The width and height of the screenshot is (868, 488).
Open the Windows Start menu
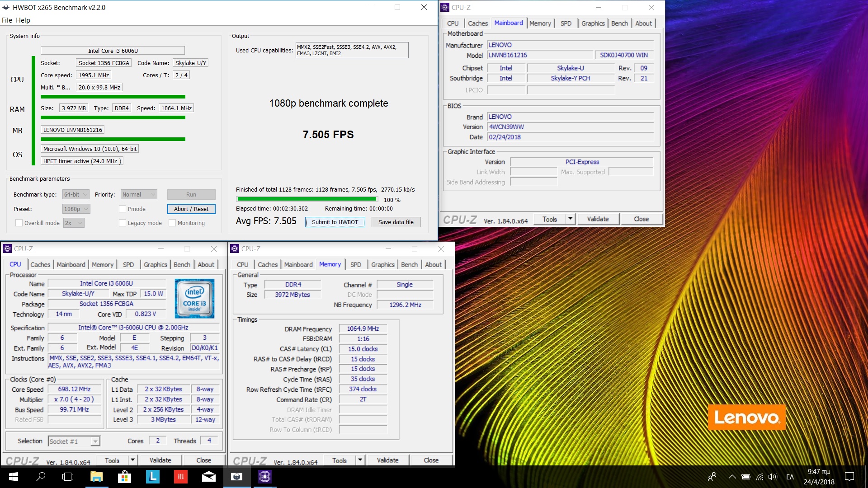(x=13, y=477)
